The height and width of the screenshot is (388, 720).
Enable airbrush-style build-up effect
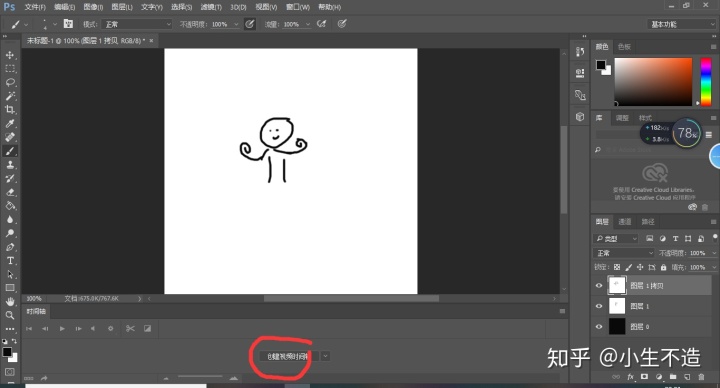tap(321, 24)
